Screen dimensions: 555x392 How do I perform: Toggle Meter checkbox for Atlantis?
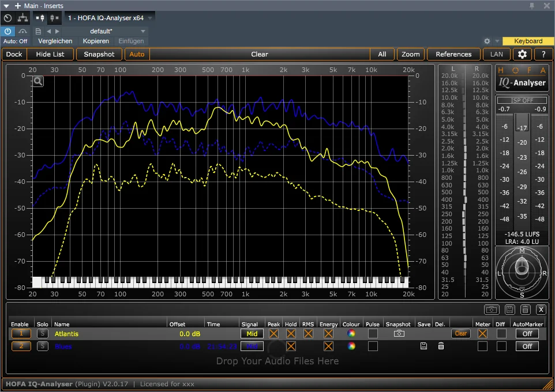click(482, 334)
